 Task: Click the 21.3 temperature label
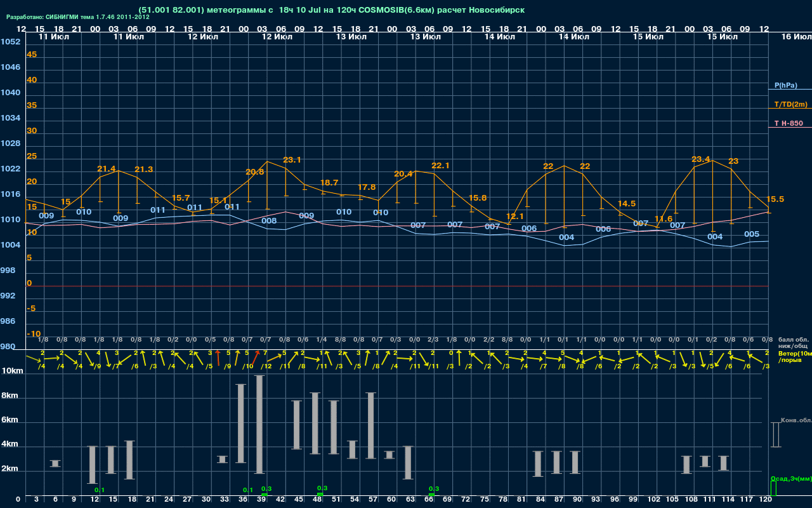pyautogui.click(x=144, y=170)
